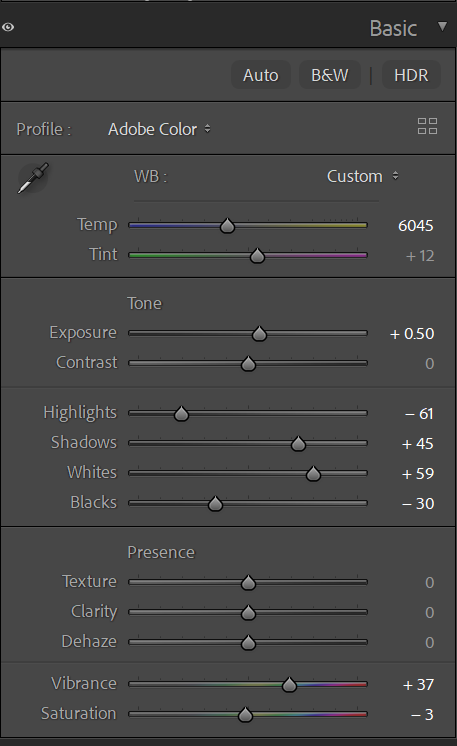The height and width of the screenshot is (746, 457).
Task: Click the Tone section label
Action: pos(145,303)
